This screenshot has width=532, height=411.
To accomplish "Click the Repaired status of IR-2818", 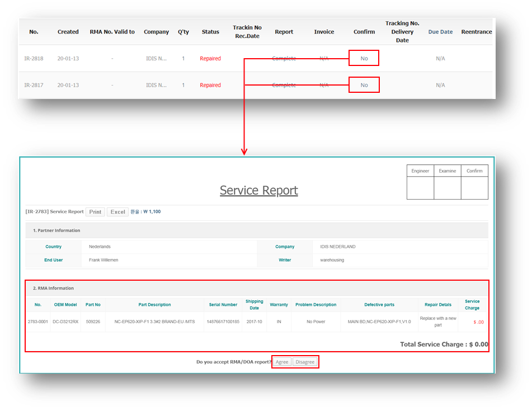I will (210, 58).
